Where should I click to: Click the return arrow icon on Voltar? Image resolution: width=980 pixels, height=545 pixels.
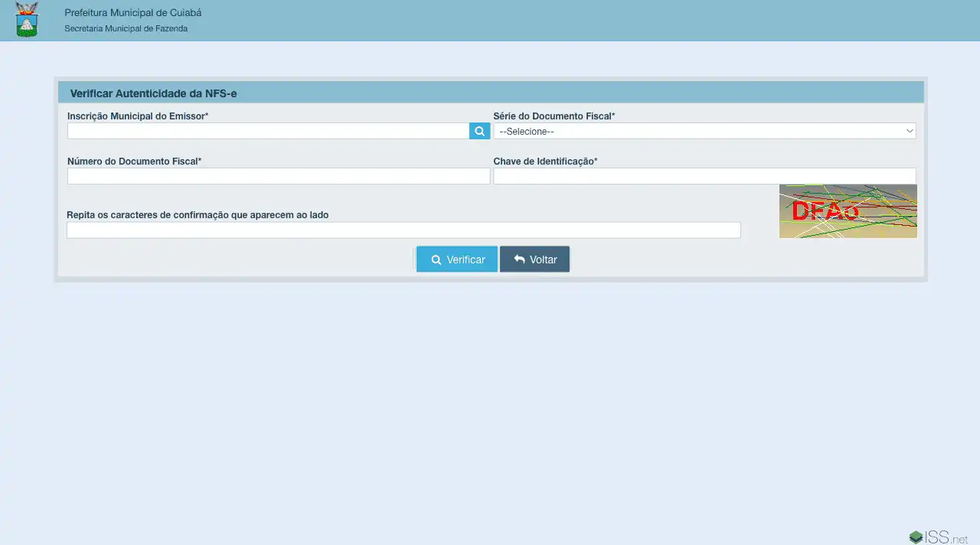click(x=519, y=259)
